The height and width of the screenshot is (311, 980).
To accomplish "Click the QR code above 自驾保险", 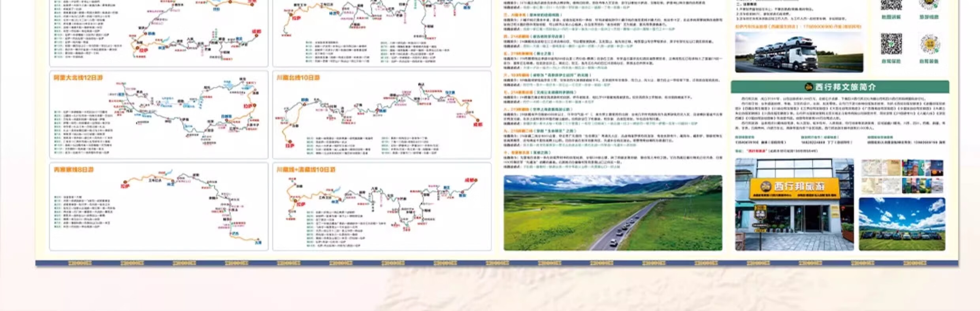I will [891, 44].
